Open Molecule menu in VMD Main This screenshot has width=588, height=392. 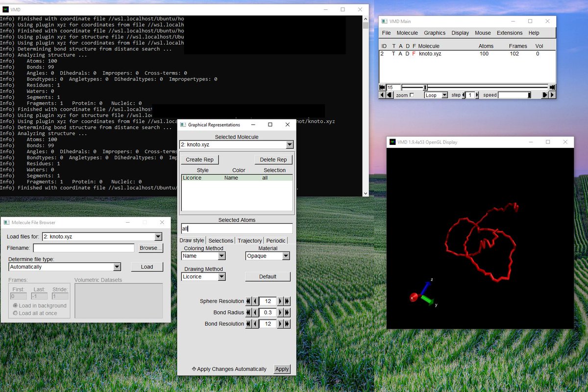(407, 33)
